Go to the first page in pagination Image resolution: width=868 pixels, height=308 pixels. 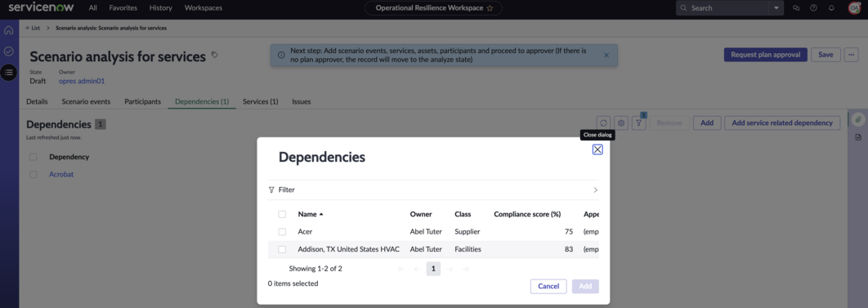pos(401,269)
